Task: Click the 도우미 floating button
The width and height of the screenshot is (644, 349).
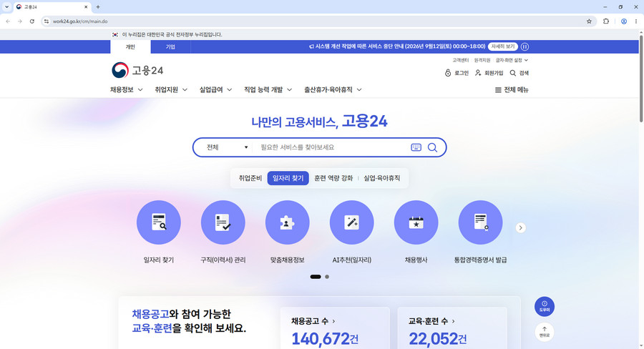Action: click(545, 307)
